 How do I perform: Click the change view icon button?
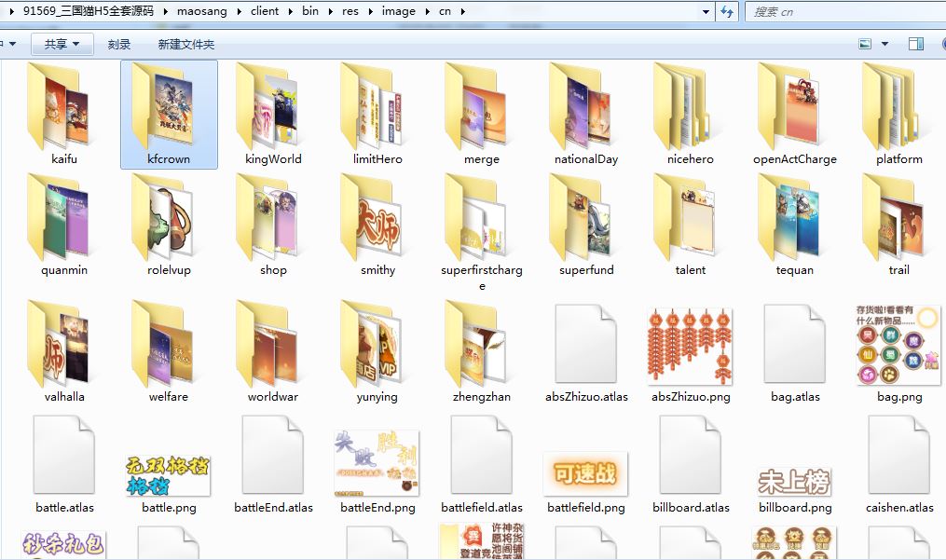[865, 44]
